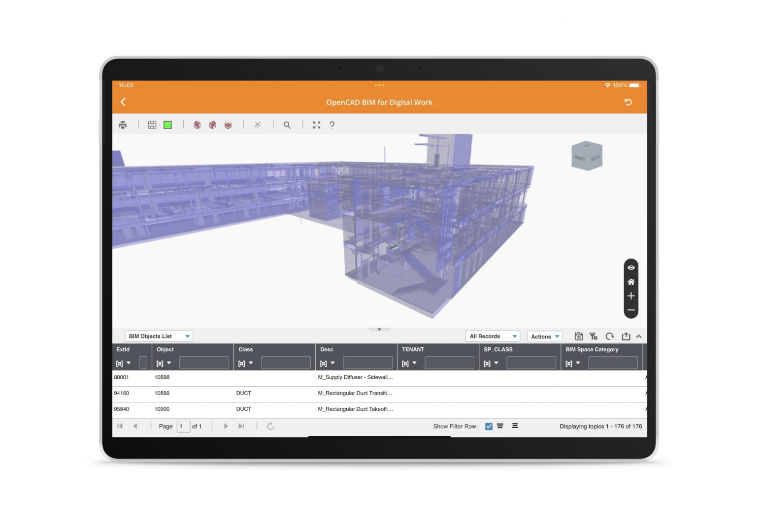This screenshot has height=532, width=760.
Task: Refresh the grid with the rotate arrow
Action: pyautogui.click(x=610, y=336)
